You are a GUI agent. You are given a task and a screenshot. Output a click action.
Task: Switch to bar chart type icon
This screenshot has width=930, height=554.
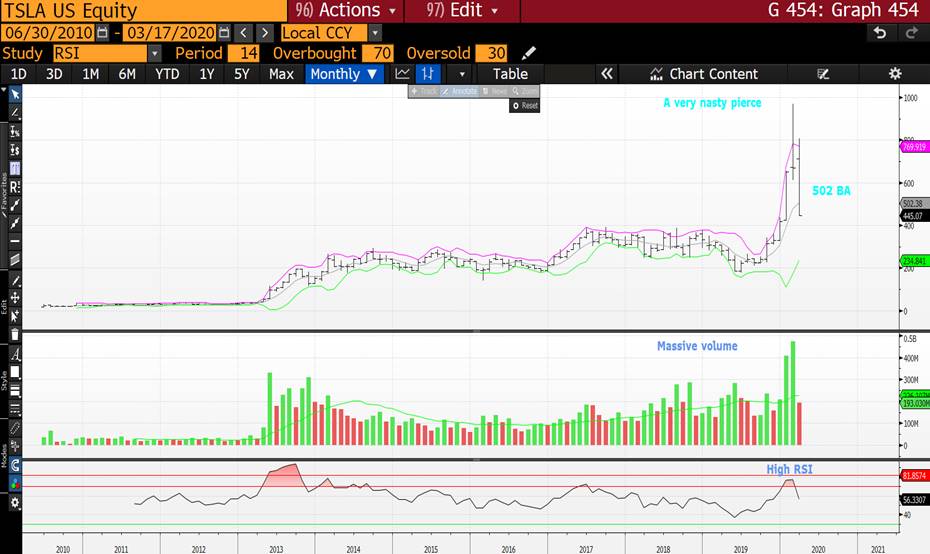click(428, 74)
